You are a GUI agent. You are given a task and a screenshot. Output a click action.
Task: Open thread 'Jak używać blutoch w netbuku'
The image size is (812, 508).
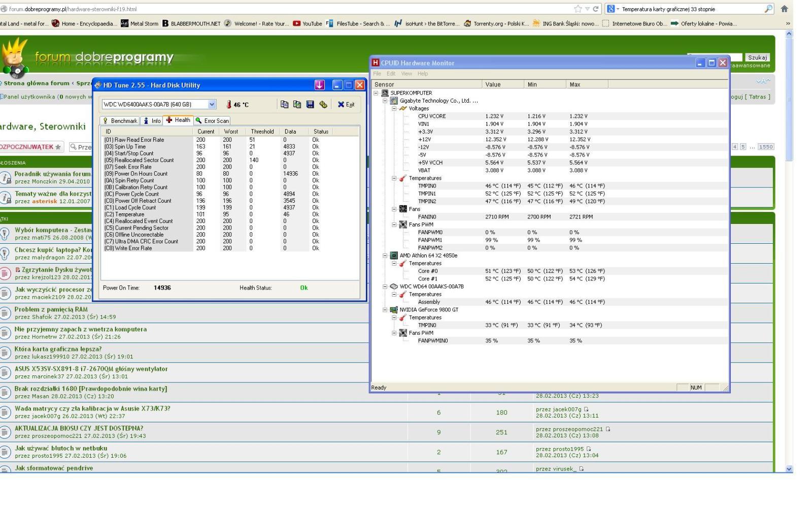point(61,448)
